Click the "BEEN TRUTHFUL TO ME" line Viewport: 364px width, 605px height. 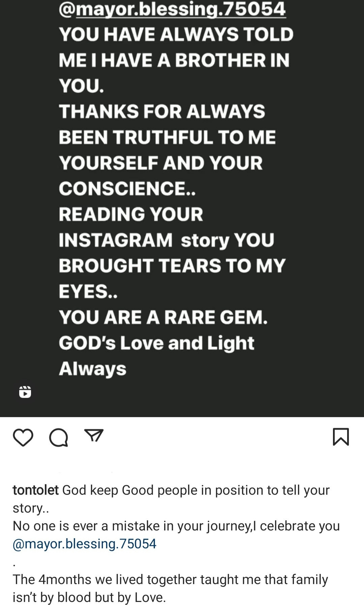(167, 137)
